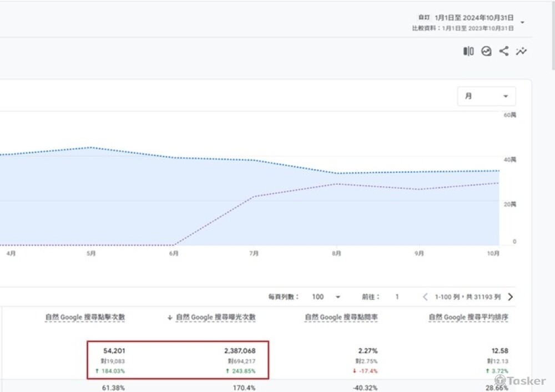Go to the next page of table rows
This screenshot has width=555, height=392.
[x=511, y=297]
